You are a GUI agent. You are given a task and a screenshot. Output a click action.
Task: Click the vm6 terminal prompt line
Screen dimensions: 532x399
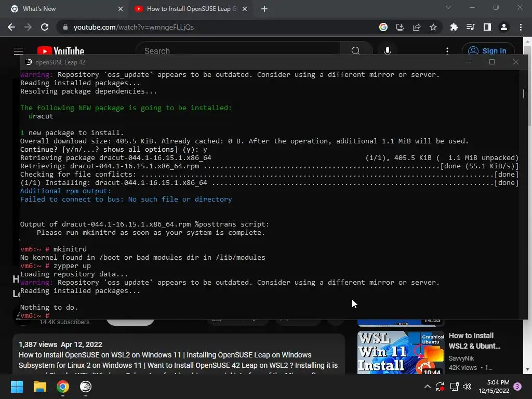(35, 315)
